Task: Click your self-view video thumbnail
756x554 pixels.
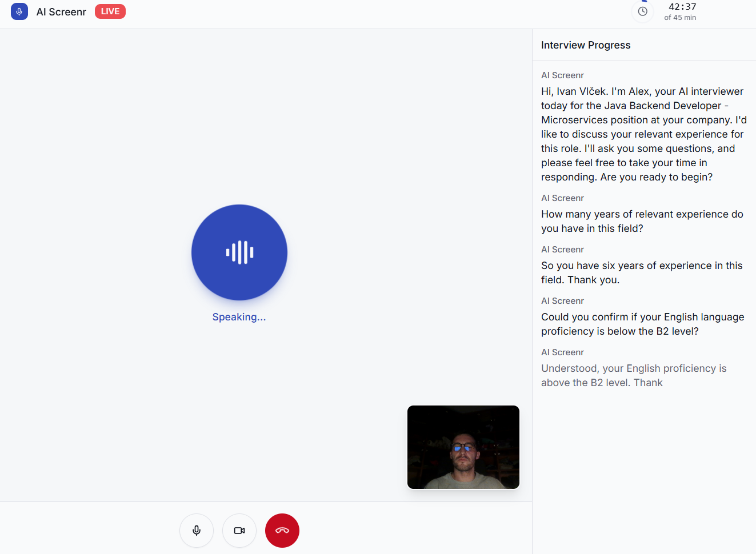Action: [463, 447]
